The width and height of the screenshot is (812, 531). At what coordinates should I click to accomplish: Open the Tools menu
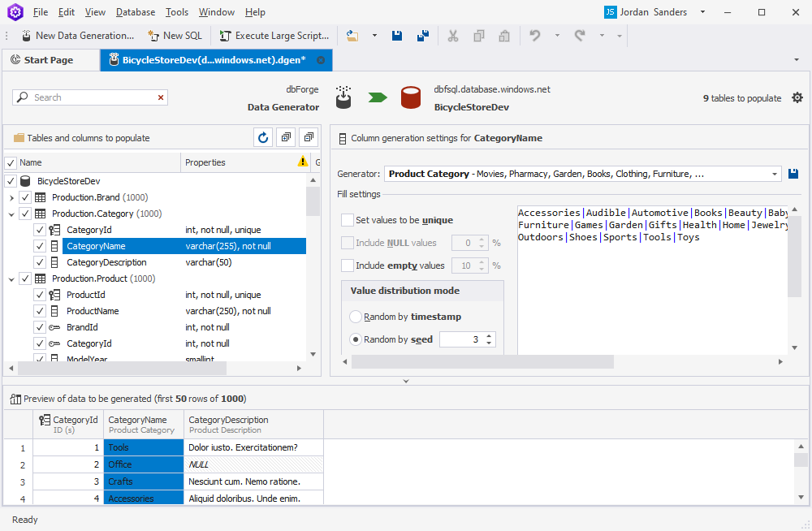(x=177, y=12)
